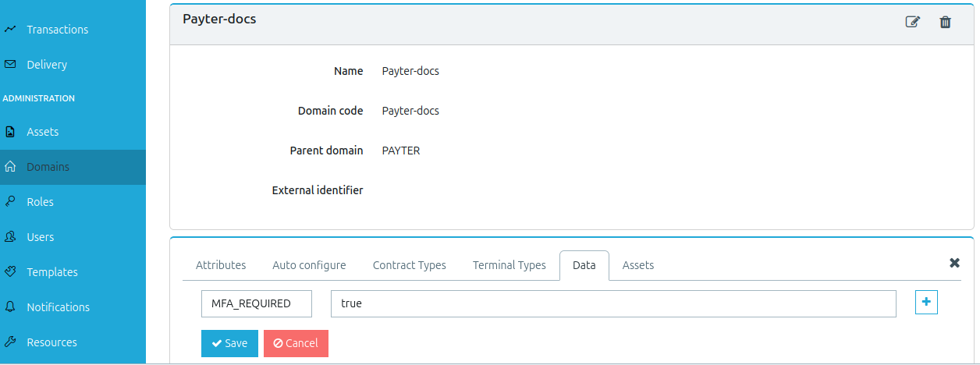Focus the MFA_REQUIRED key field
The height and width of the screenshot is (365, 980).
pyautogui.click(x=257, y=304)
